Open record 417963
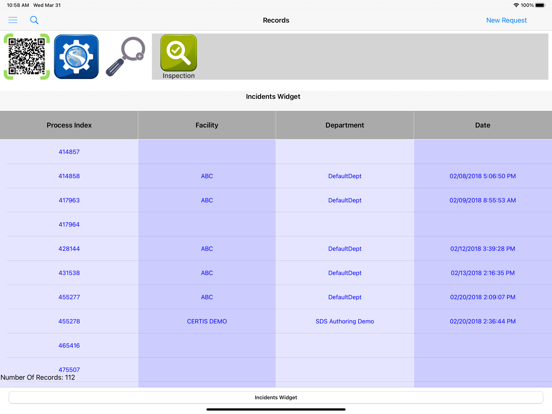552x414 pixels. click(x=69, y=200)
